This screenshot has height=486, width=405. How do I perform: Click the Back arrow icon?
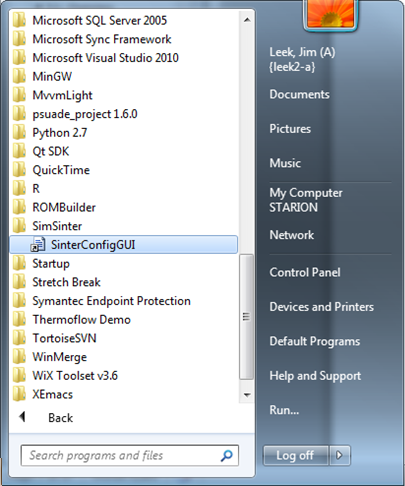coord(22,417)
